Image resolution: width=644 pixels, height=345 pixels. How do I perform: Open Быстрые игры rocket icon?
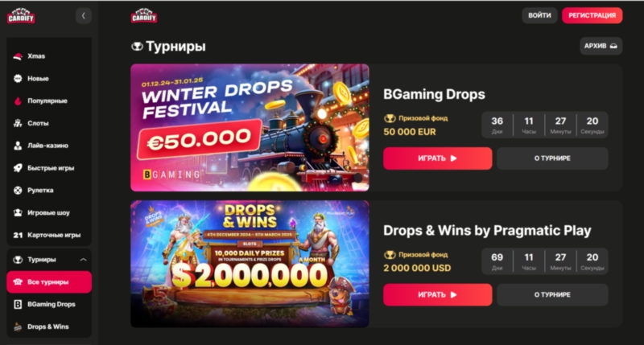click(x=18, y=168)
